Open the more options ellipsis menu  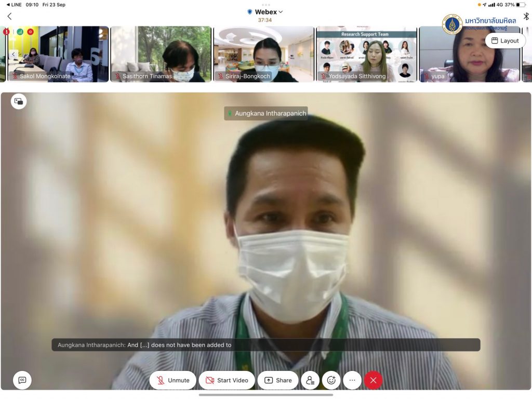click(x=352, y=380)
